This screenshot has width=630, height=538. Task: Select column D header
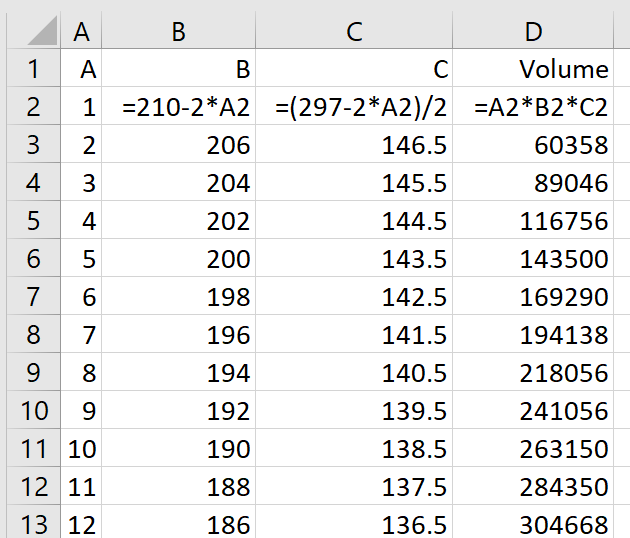534,32
